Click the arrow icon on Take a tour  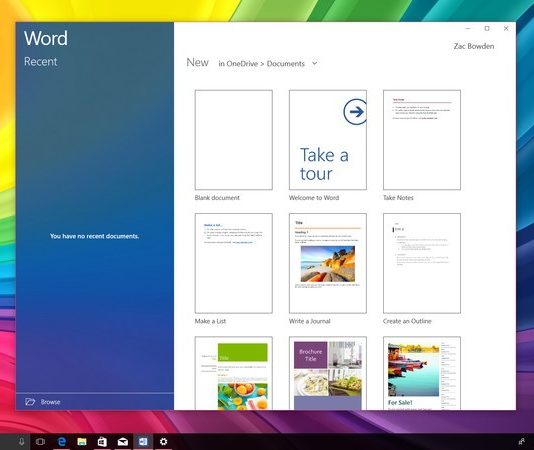tap(355, 112)
